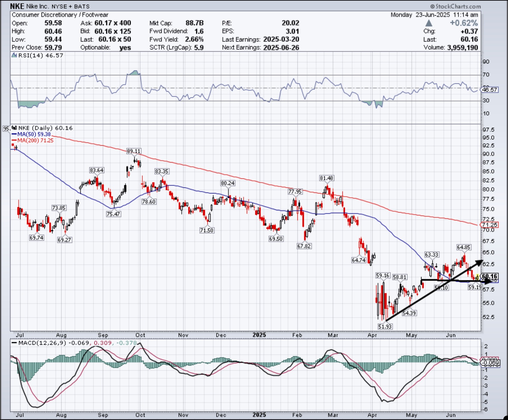This screenshot has height=420, width=508.
Task: Click the Next Earnings date 2025-06-26
Action: point(281,47)
